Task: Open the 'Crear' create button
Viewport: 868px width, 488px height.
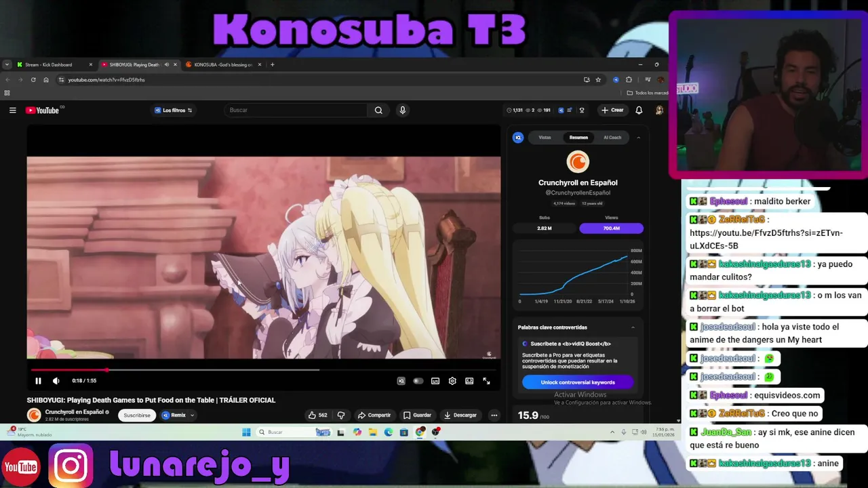Action: (612, 110)
